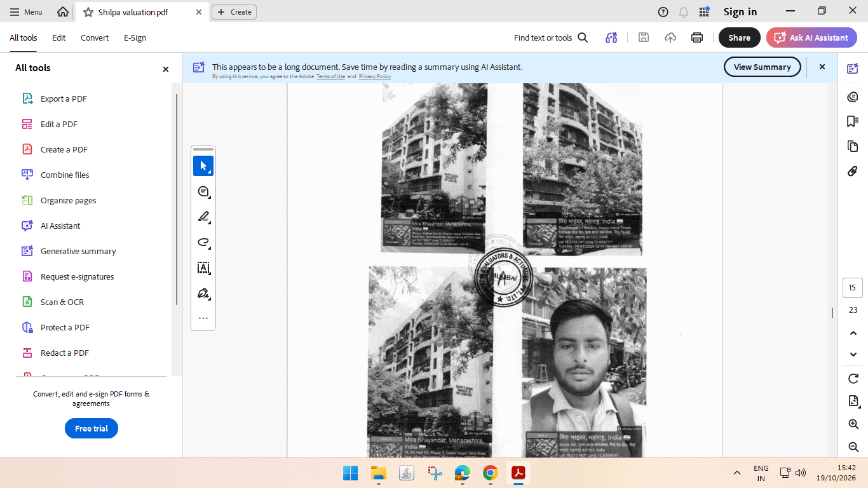This screenshot has height=488, width=868.
Task: Go to the next page using the down chevron
Action: 853,355
